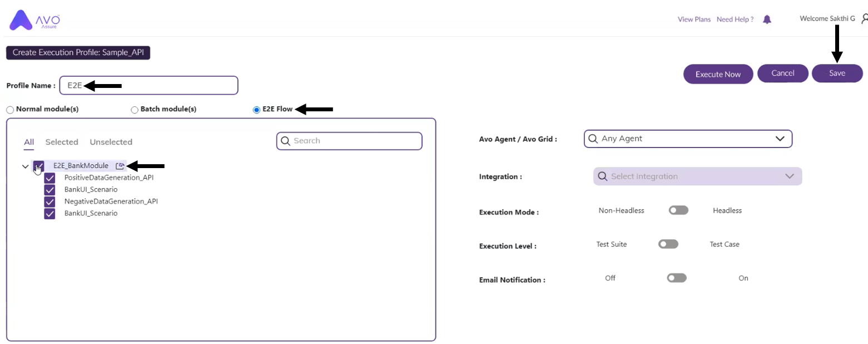Click the Execute Now button

(x=718, y=74)
